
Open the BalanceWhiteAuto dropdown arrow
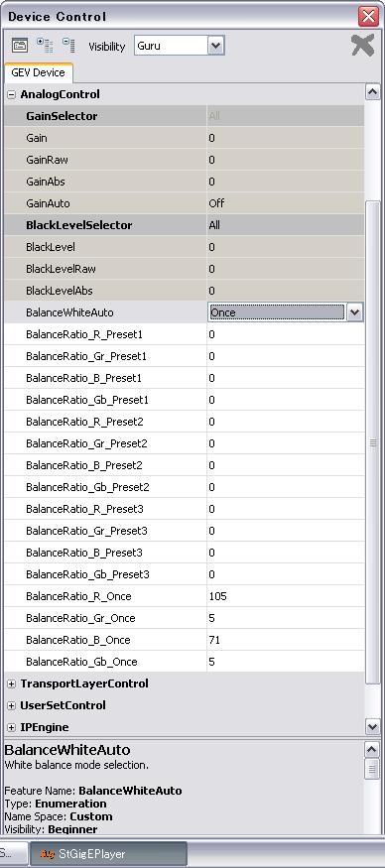pyautogui.click(x=354, y=312)
